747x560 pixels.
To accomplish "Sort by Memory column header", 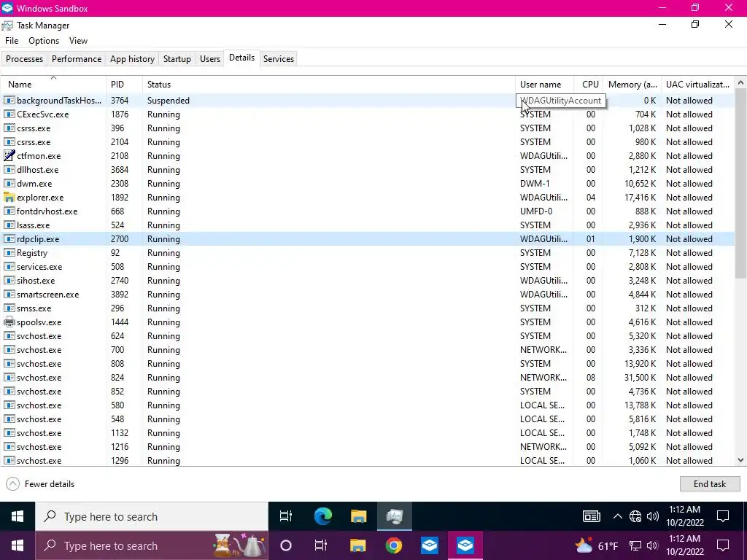I will (632, 85).
